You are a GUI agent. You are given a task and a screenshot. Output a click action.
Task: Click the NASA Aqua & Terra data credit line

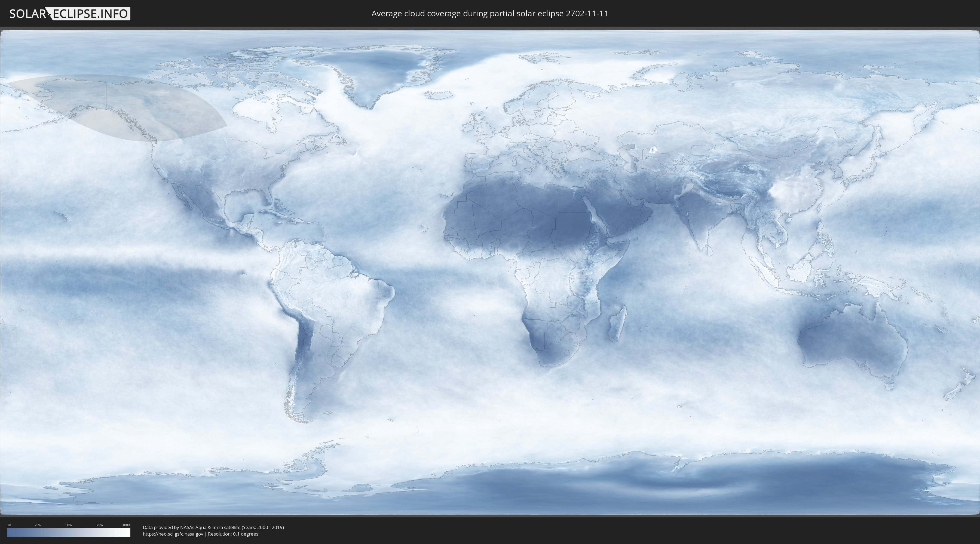coord(213,527)
